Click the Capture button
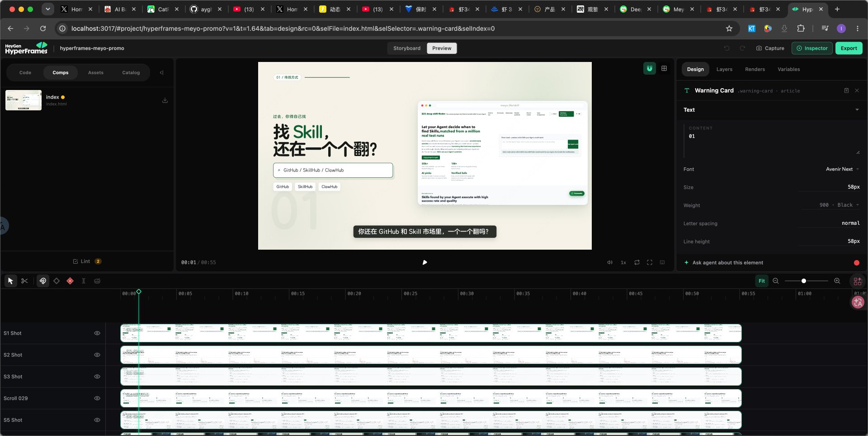The image size is (868, 436). (770, 48)
